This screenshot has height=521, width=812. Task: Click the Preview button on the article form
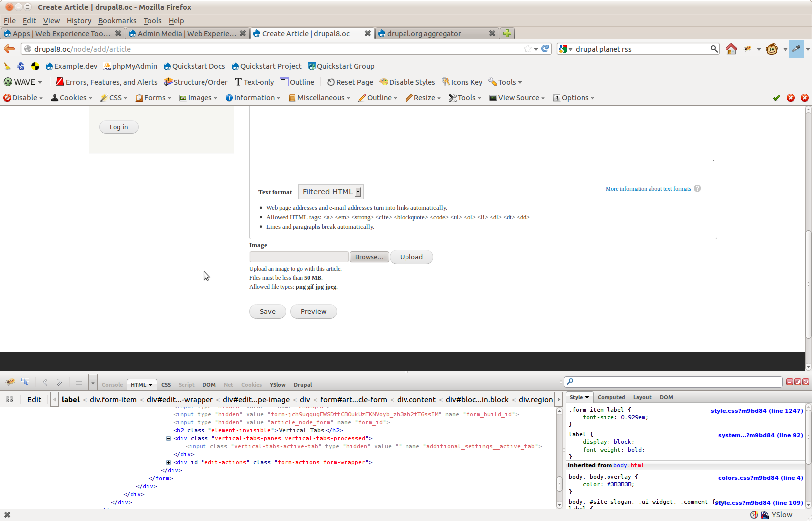point(313,311)
